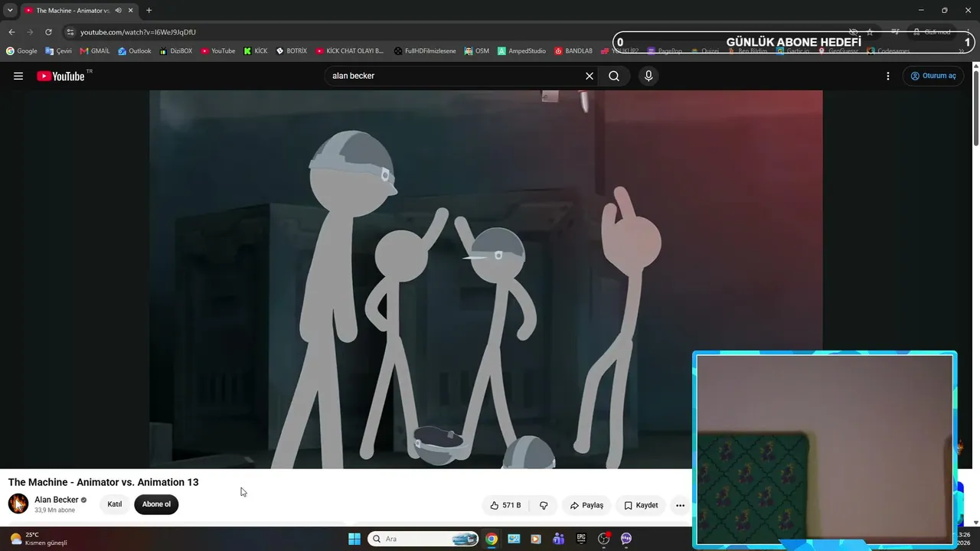This screenshot has width=980, height=551.
Task: Open Outlook bookmark
Action: click(135, 51)
